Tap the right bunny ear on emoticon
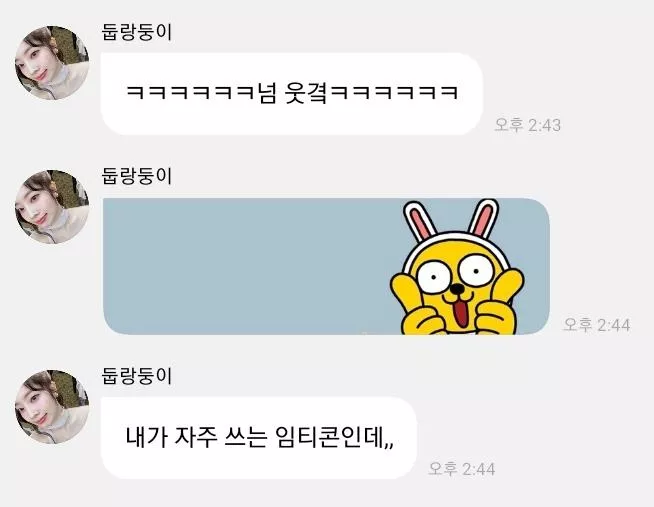This screenshot has height=507, width=654. point(483,217)
